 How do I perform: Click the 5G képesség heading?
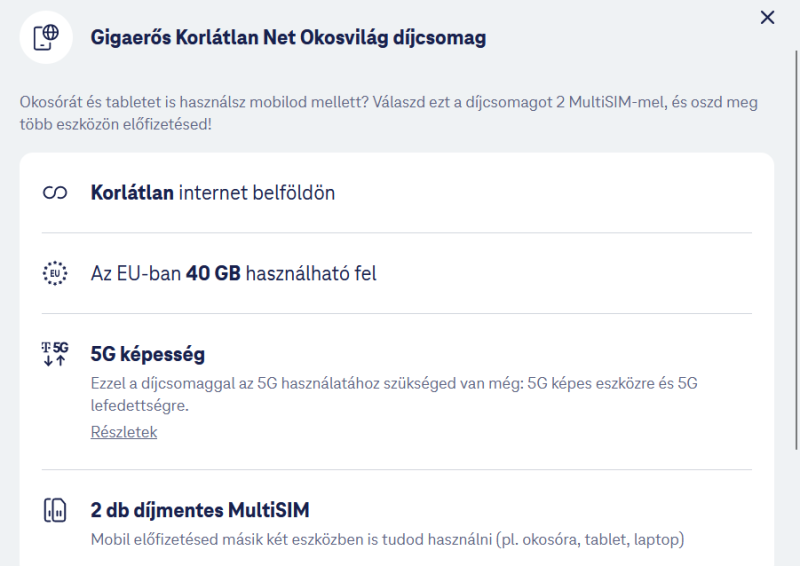(x=148, y=354)
